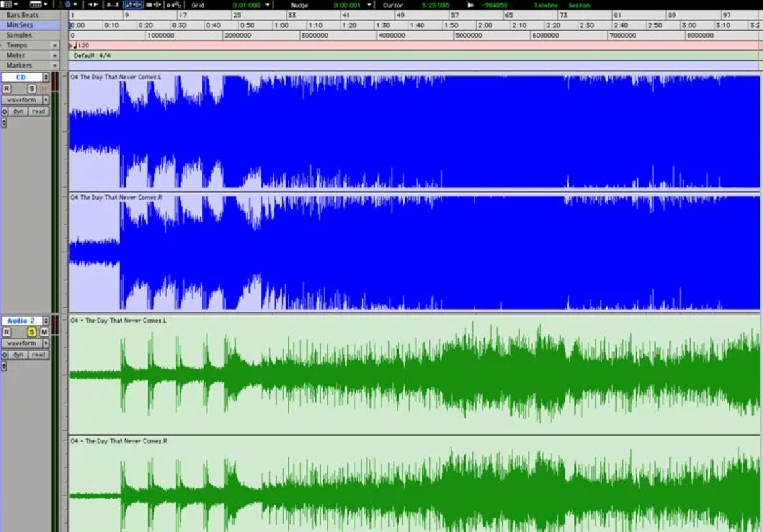This screenshot has height=532, width=763.
Task: Click the read automation button on CD track
Action: (38, 111)
